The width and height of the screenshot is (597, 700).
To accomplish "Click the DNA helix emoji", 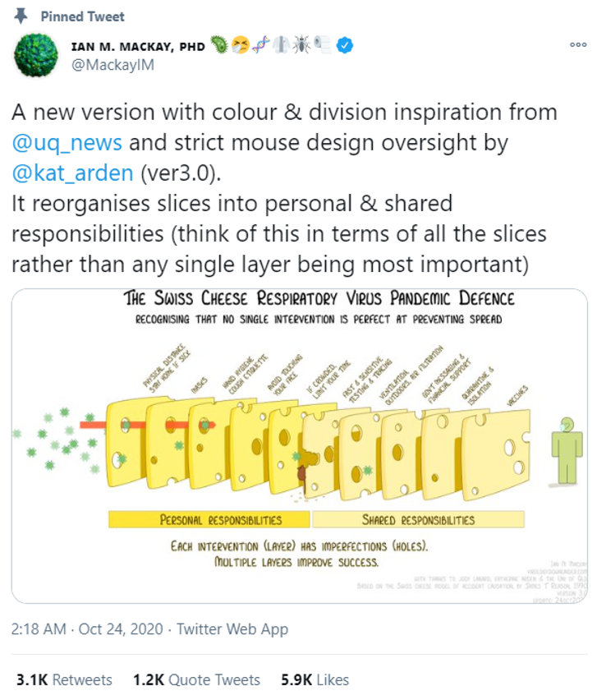I will (260, 44).
